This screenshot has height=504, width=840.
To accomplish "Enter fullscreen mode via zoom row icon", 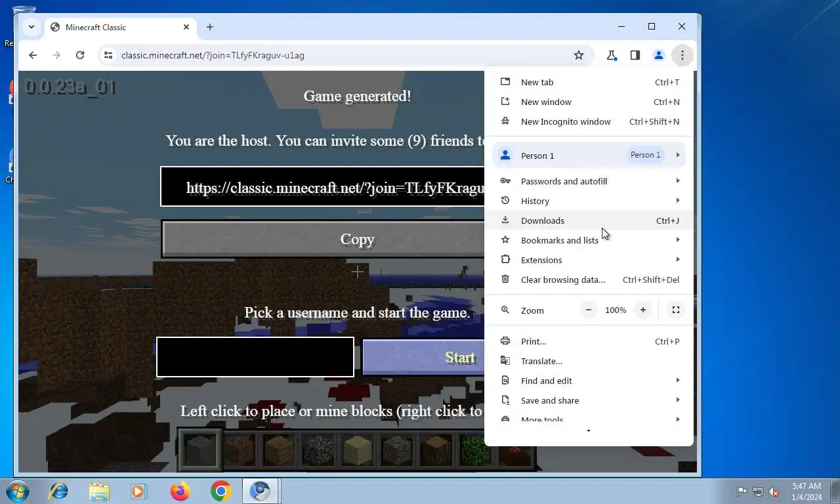I will [x=675, y=310].
